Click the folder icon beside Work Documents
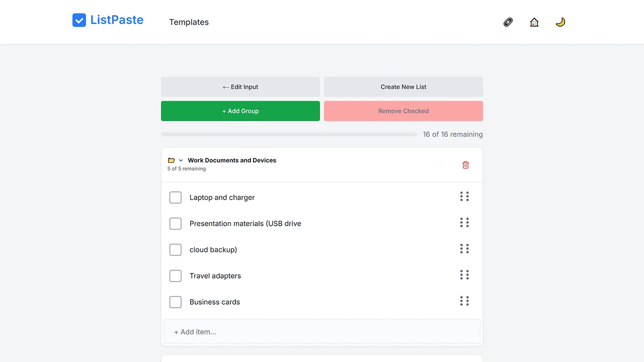 pos(171,160)
